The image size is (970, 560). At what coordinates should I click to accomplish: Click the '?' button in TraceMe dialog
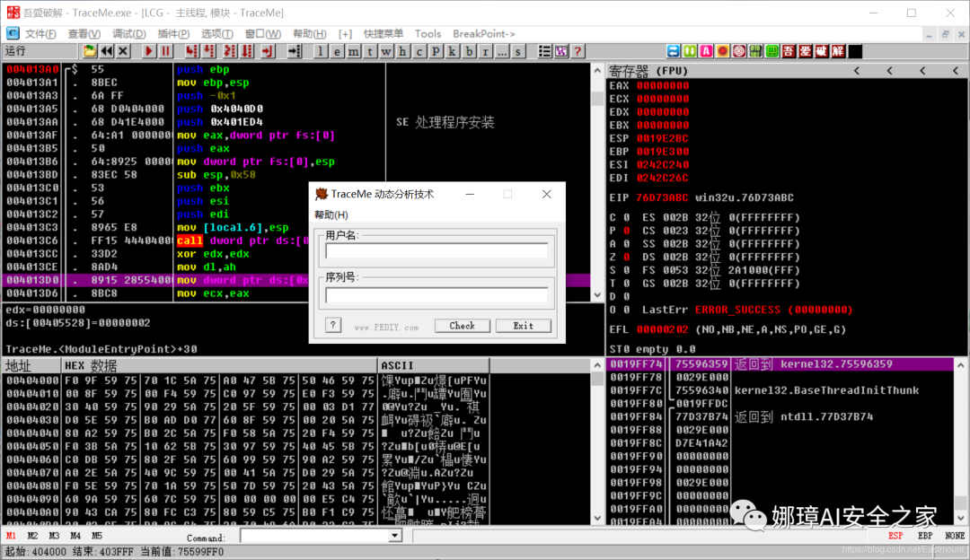tap(333, 325)
